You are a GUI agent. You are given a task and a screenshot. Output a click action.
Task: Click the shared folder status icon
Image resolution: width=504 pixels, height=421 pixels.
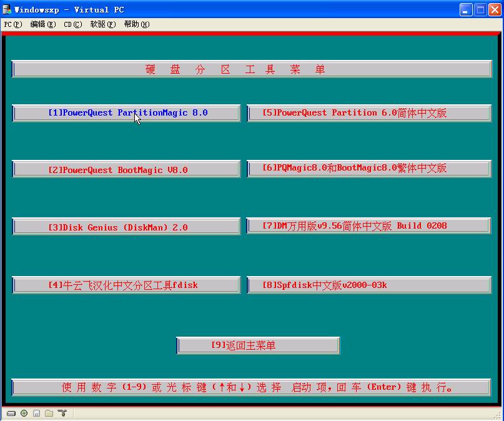click(49, 414)
